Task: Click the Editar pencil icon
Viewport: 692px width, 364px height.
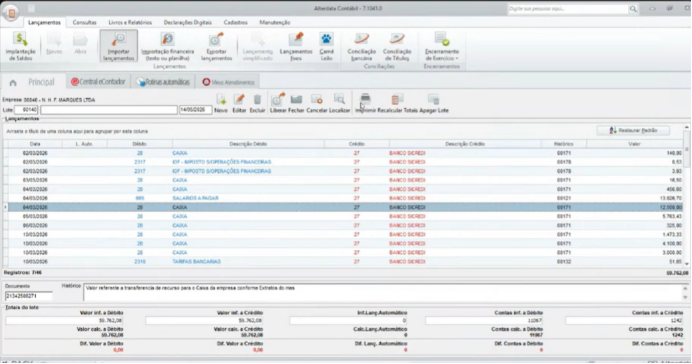Action: click(x=239, y=104)
